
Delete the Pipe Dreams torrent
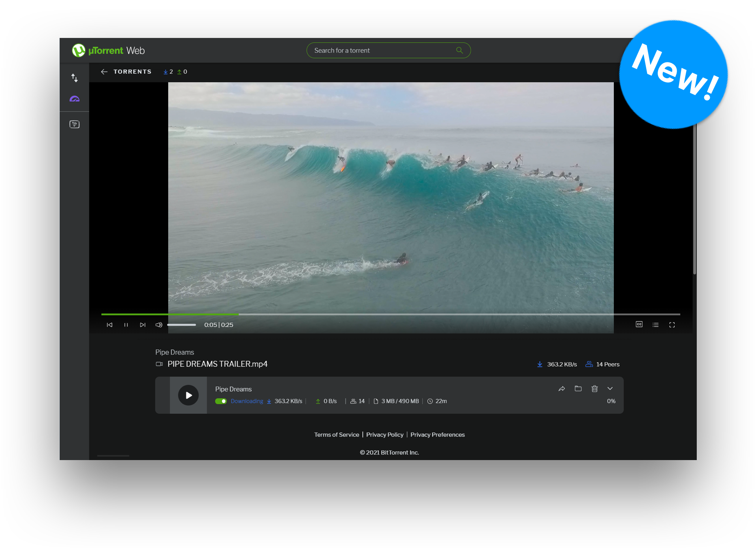tap(594, 389)
